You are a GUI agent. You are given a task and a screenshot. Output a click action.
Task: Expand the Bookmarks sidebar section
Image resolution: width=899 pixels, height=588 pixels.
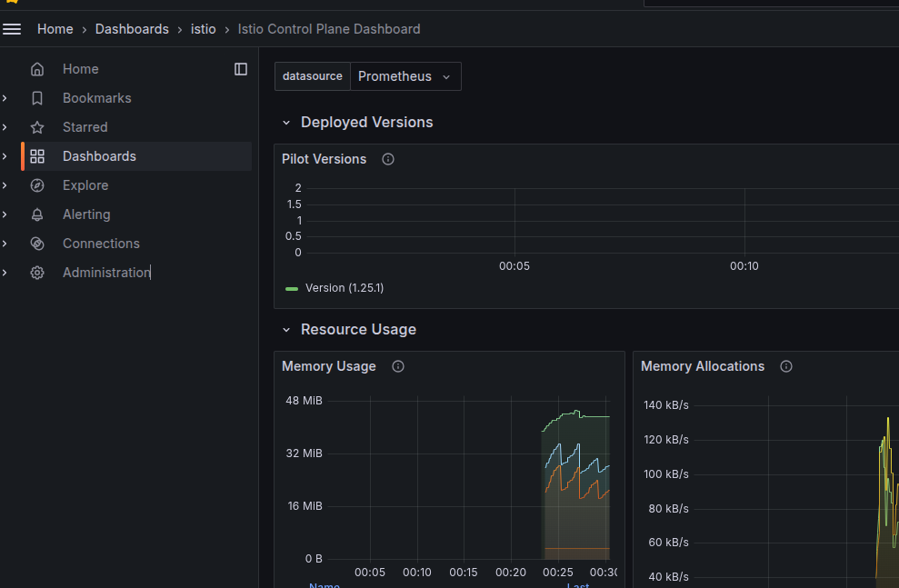5,98
